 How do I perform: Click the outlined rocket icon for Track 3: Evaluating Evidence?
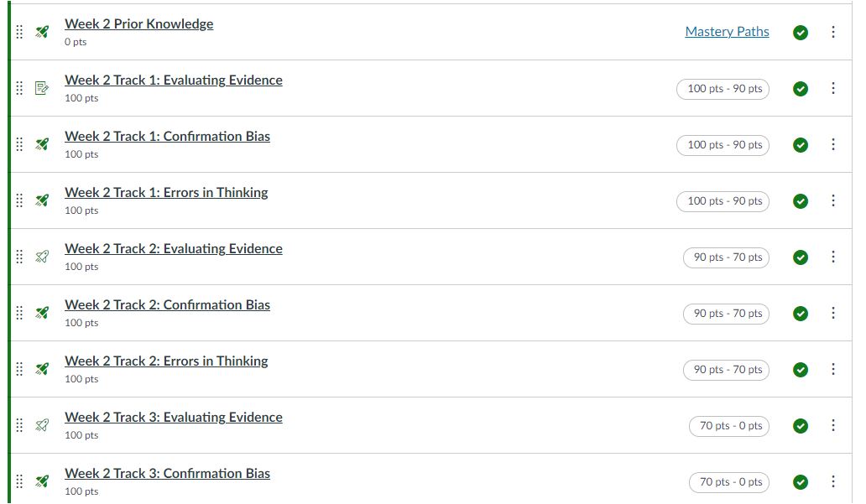click(41, 424)
